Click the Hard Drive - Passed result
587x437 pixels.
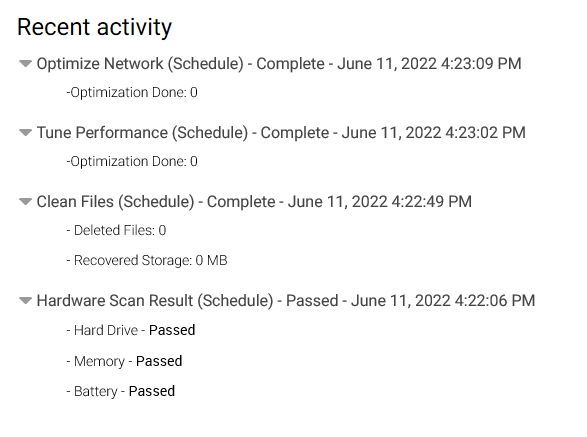[131, 330]
